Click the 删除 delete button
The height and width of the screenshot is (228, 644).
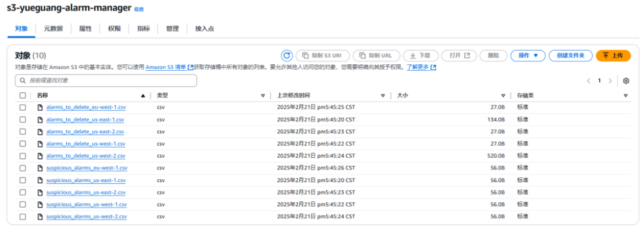[x=493, y=55]
